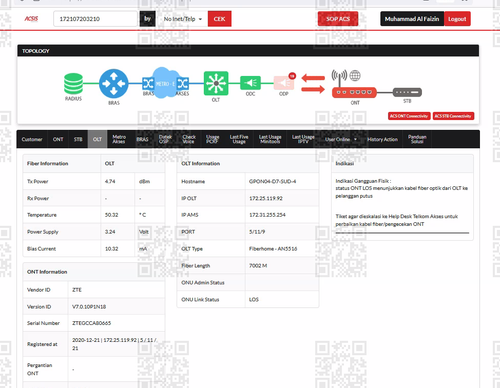Click the faded ODP node icon

(284, 83)
